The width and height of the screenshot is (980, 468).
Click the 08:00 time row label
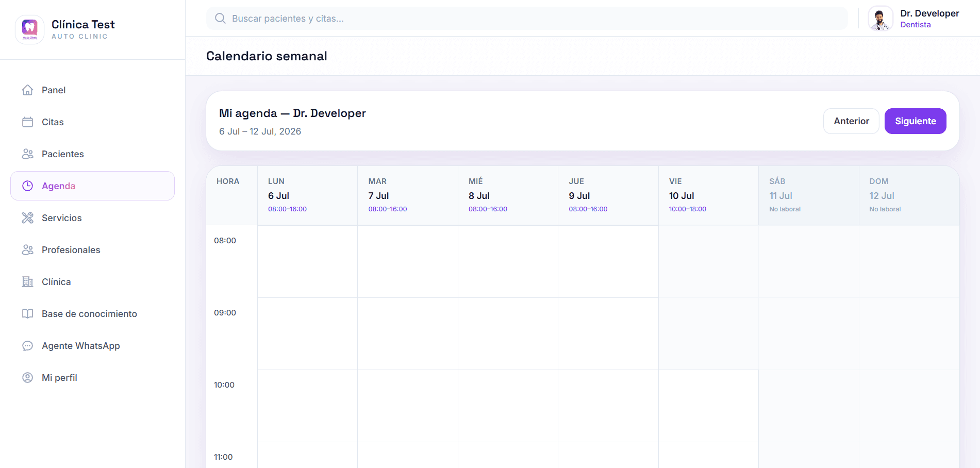point(225,241)
